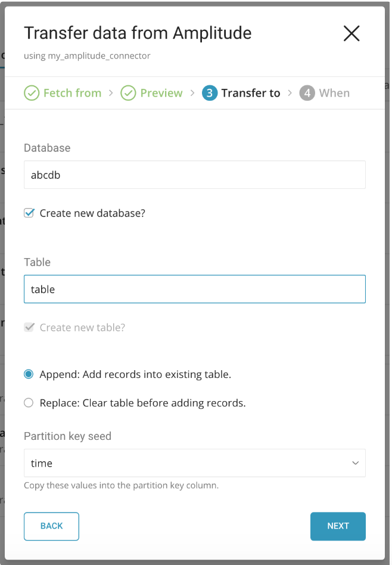Click the gray step 4 number badge

tap(307, 93)
